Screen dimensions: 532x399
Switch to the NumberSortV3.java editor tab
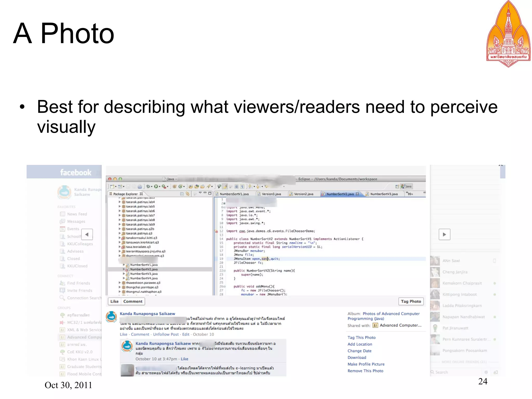pos(384,194)
